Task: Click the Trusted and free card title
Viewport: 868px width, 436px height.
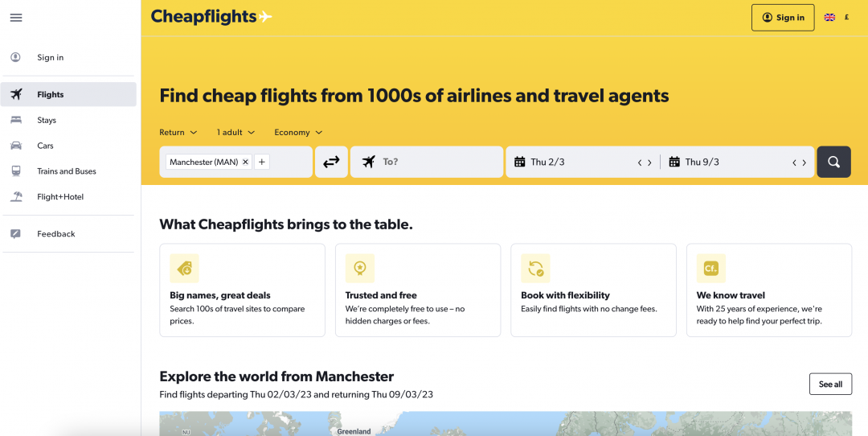Action: click(381, 295)
